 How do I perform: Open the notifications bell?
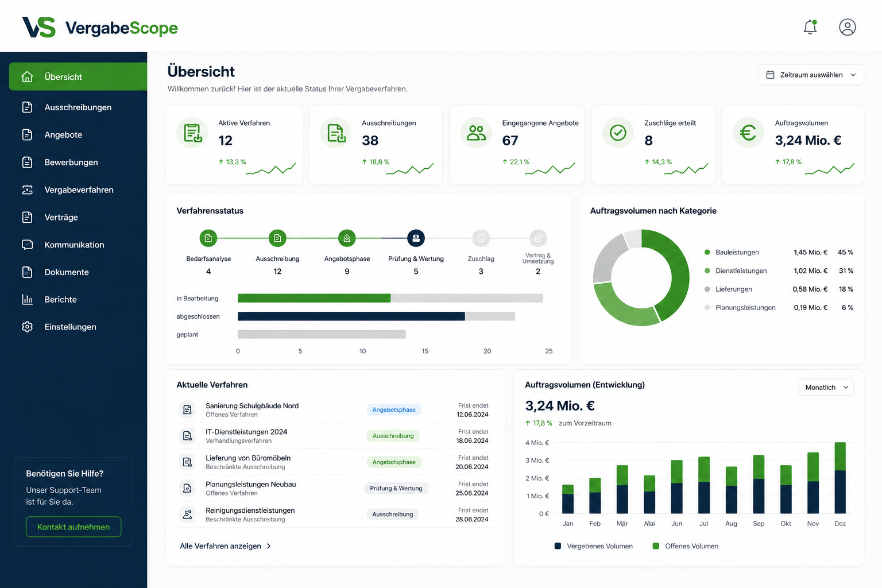[810, 27]
